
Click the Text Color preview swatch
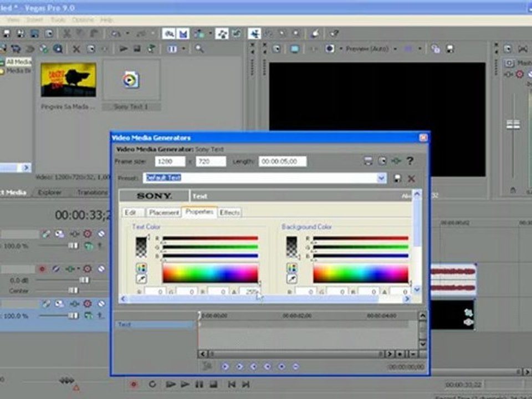click(141, 247)
